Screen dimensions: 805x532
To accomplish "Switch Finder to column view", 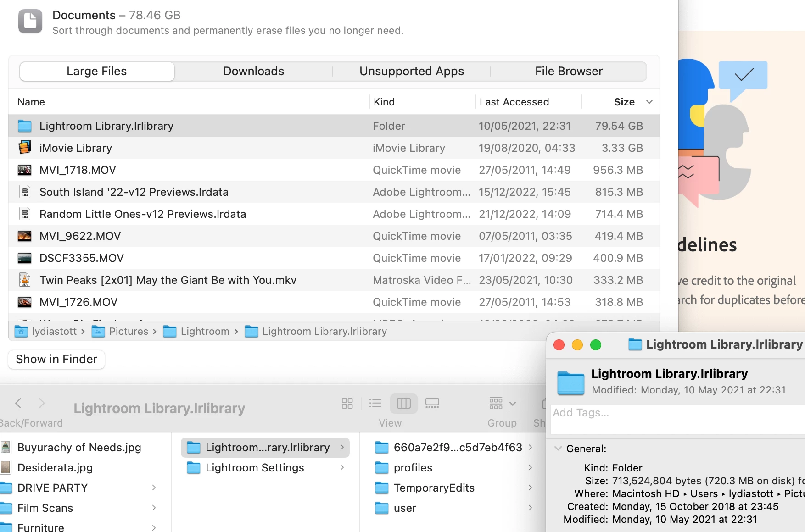I will tap(404, 403).
